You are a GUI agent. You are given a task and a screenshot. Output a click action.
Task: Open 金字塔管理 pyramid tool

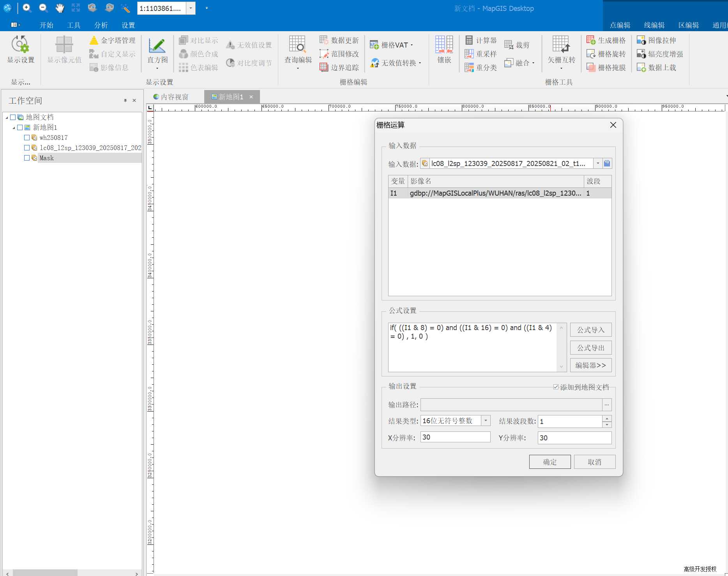pyautogui.click(x=113, y=41)
